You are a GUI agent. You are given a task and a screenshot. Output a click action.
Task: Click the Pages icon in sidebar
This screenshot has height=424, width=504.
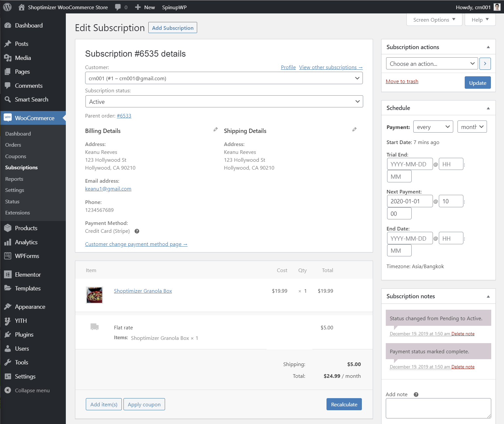pyautogui.click(x=8, y=72)
